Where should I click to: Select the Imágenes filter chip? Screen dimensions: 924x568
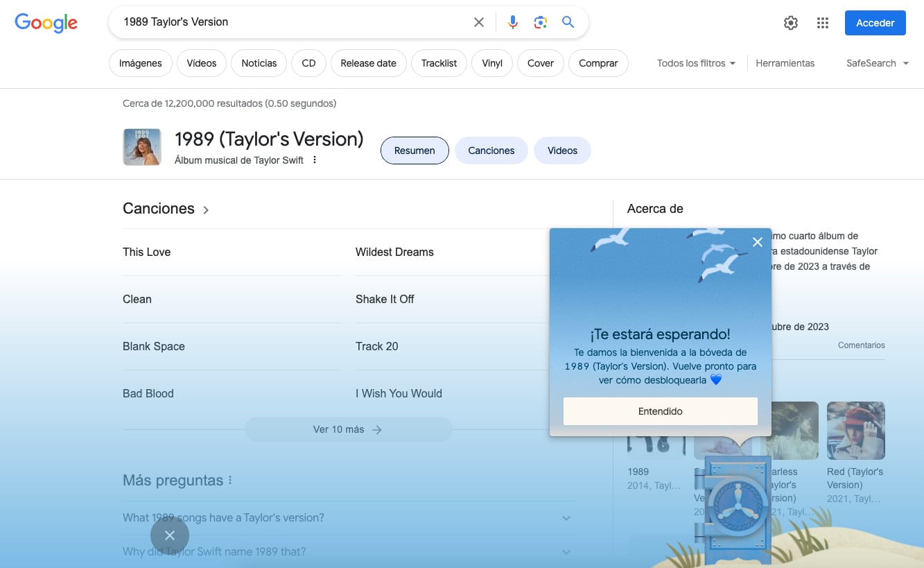click(140, 63)
